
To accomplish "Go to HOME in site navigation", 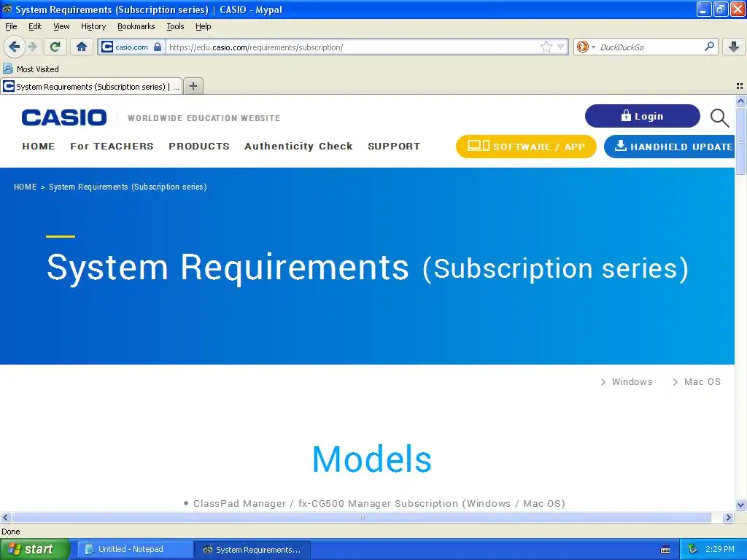I will point(39,146).
